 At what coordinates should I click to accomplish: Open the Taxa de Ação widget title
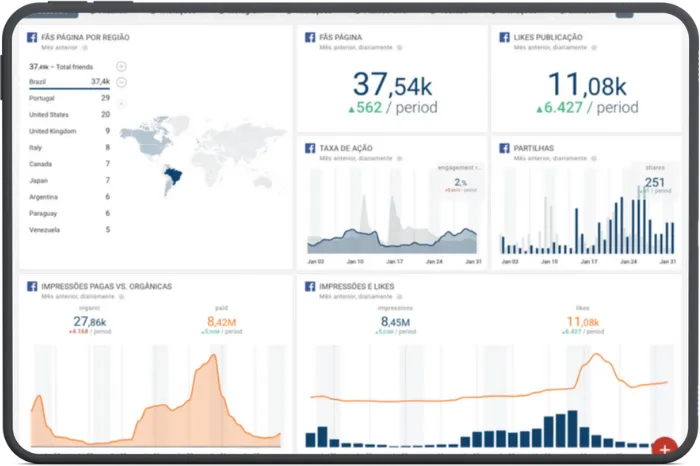click(x=346, y=148)
